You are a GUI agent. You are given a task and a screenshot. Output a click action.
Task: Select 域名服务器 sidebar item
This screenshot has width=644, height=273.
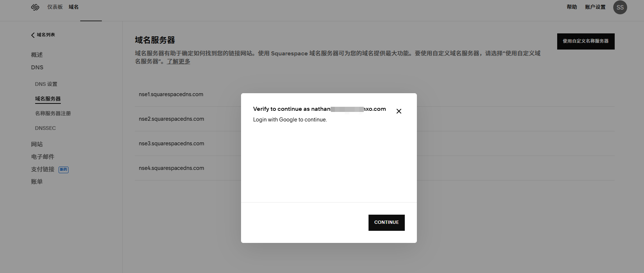click(48, 99)
